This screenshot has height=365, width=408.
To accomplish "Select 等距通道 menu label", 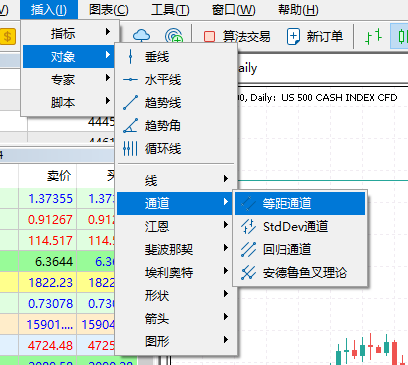I will [287, 203].
